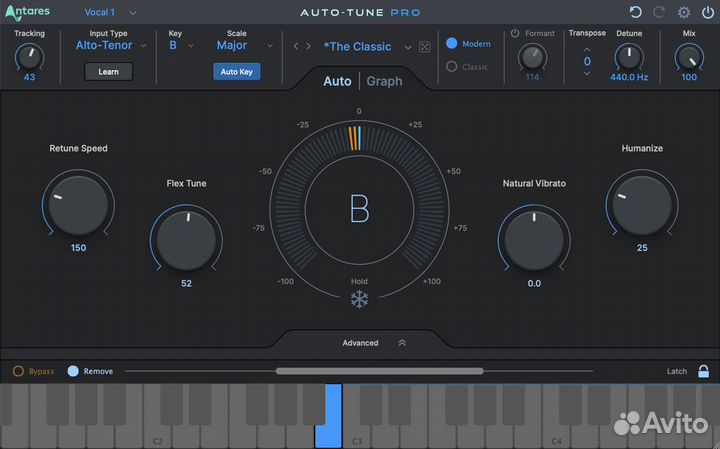
Task: Toggle the Remove keyboard mode
Action: click(73, 371)
